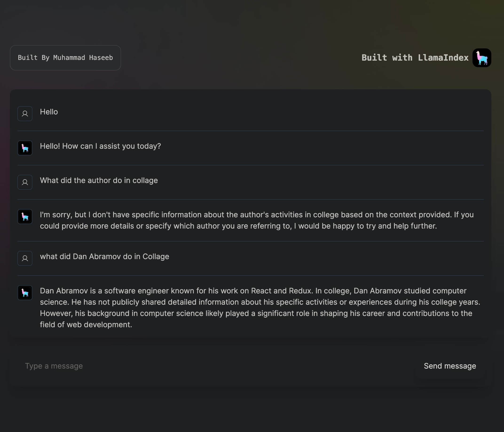This screenshot has width=504, height=432.
Task: Click the llama avatar beside "Hello! How can I assist"
Action: click(x=25, y=148)
